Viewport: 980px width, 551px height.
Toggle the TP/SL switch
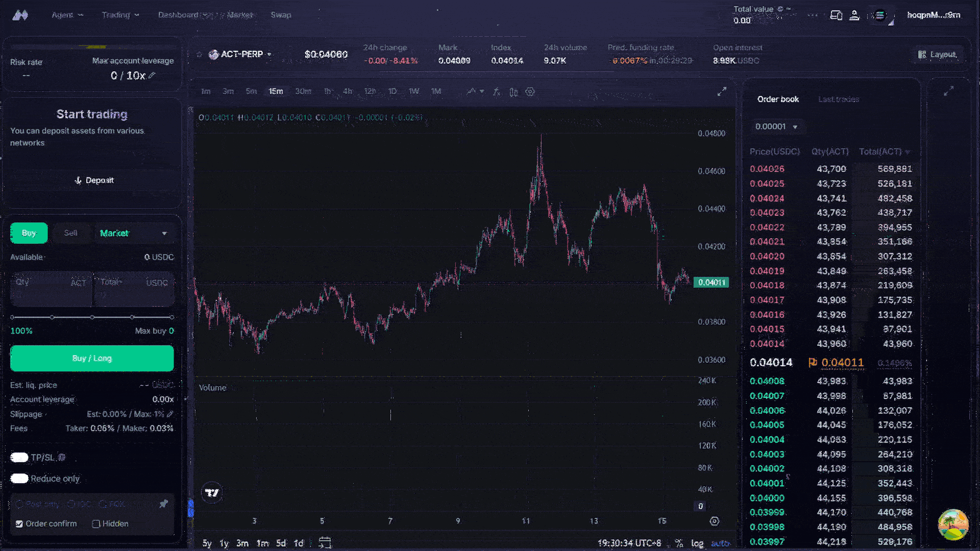click(19, 458)
